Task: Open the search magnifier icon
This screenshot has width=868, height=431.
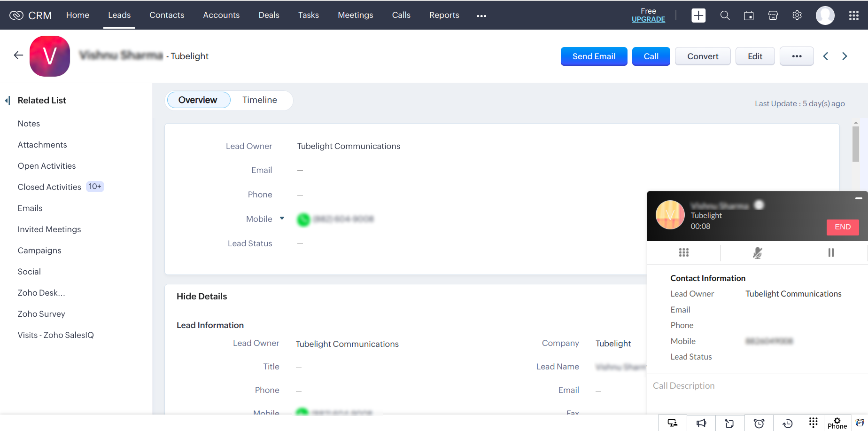Action: (x=725, y=16)
